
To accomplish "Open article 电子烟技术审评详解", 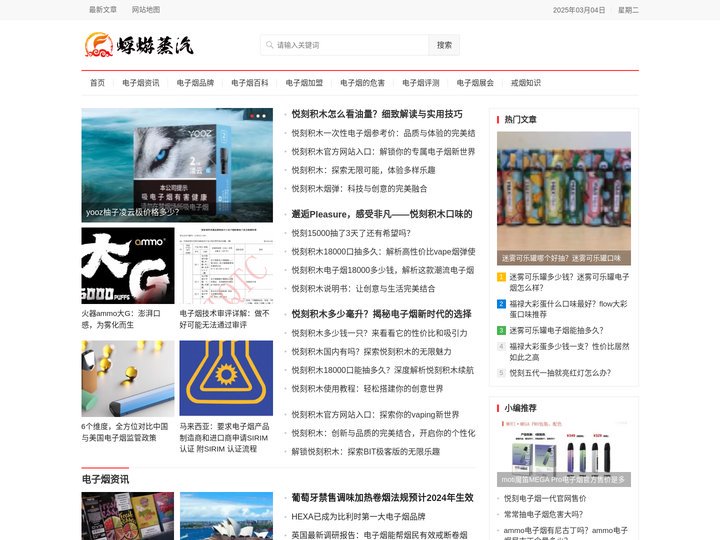I will (225, 319).
